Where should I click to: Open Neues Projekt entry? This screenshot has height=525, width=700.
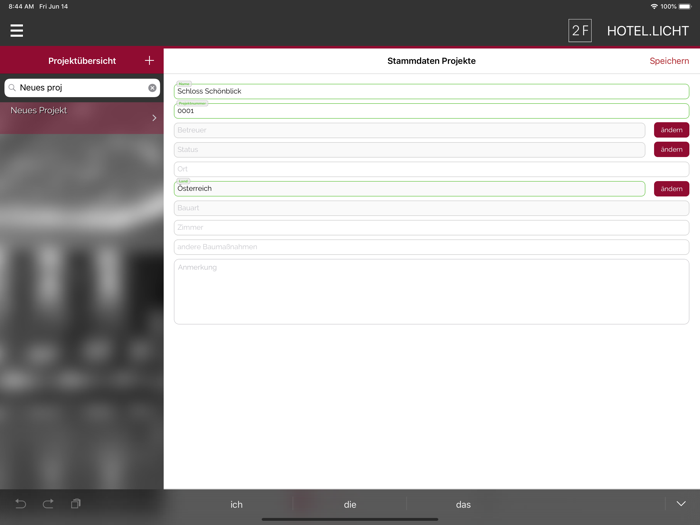(x=82, y=118)
